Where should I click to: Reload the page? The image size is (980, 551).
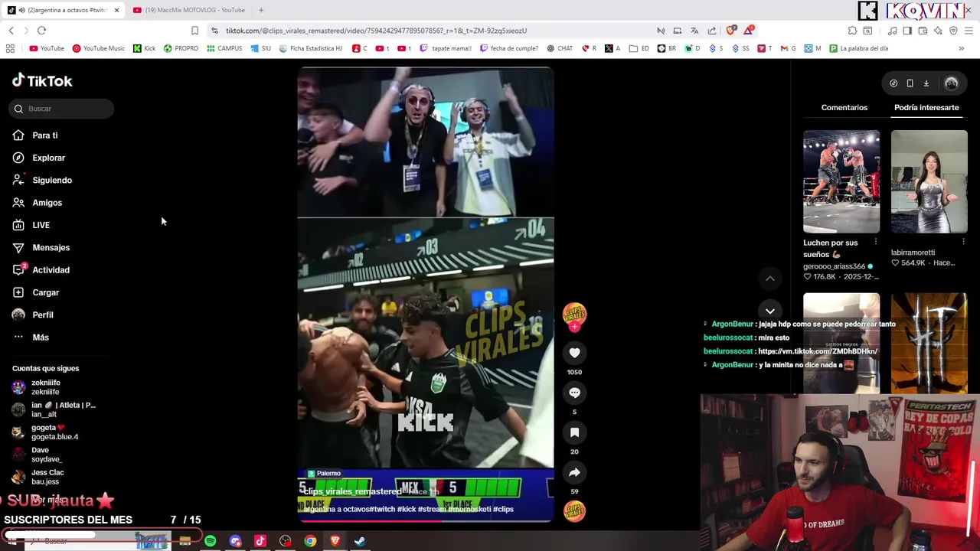pyautogui.click(x=41, y=31)
